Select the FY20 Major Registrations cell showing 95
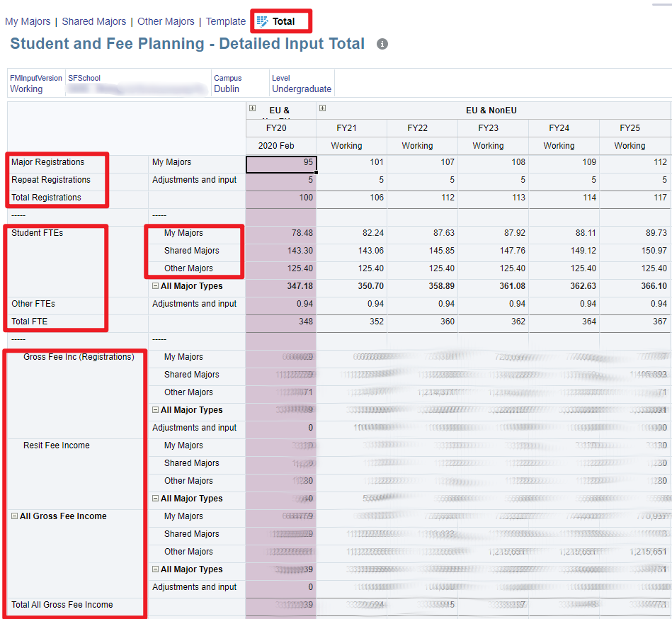 281,163
